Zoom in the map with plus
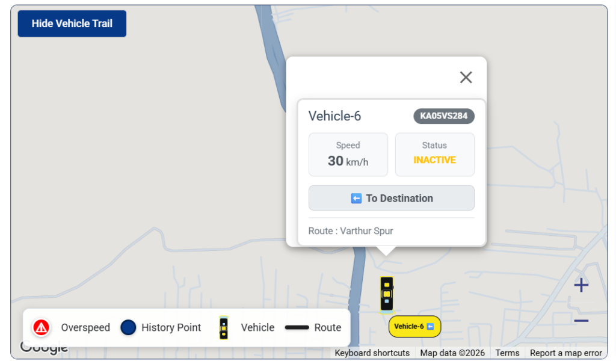616x364 pixels. click(x=581, y=285)
